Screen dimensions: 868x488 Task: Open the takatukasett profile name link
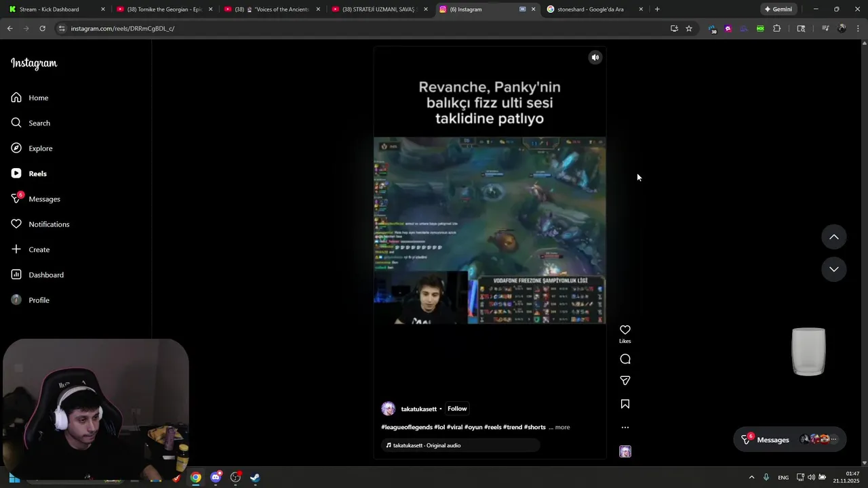point(419,409)
